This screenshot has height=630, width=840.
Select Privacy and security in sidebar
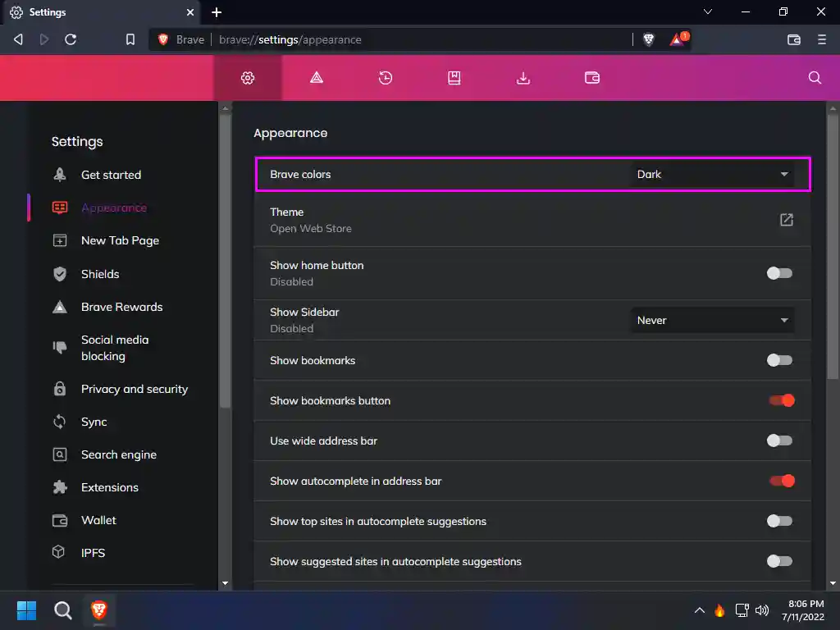pos(134,389)
